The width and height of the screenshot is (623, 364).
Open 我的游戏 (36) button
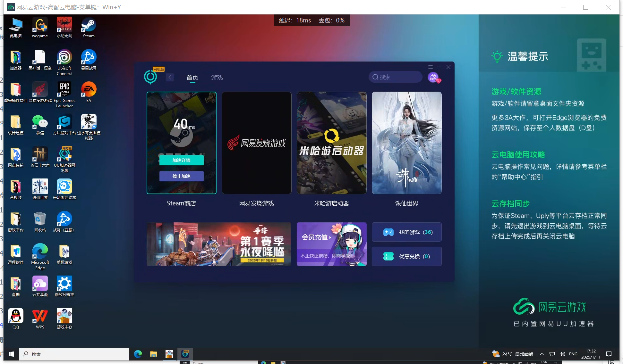406,232
